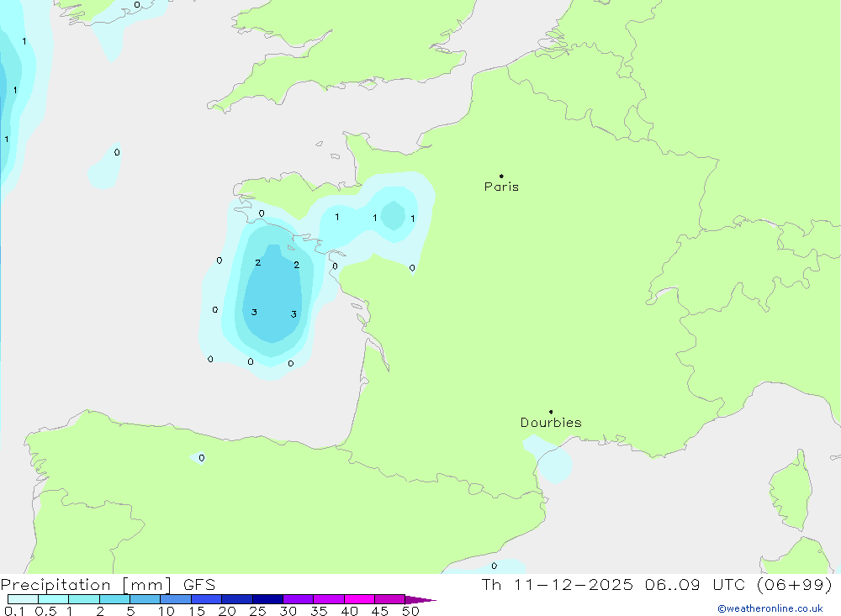841x616 pixels.
Task: Pick the 5–10 mm legend swatch
Action: point(145,599)
